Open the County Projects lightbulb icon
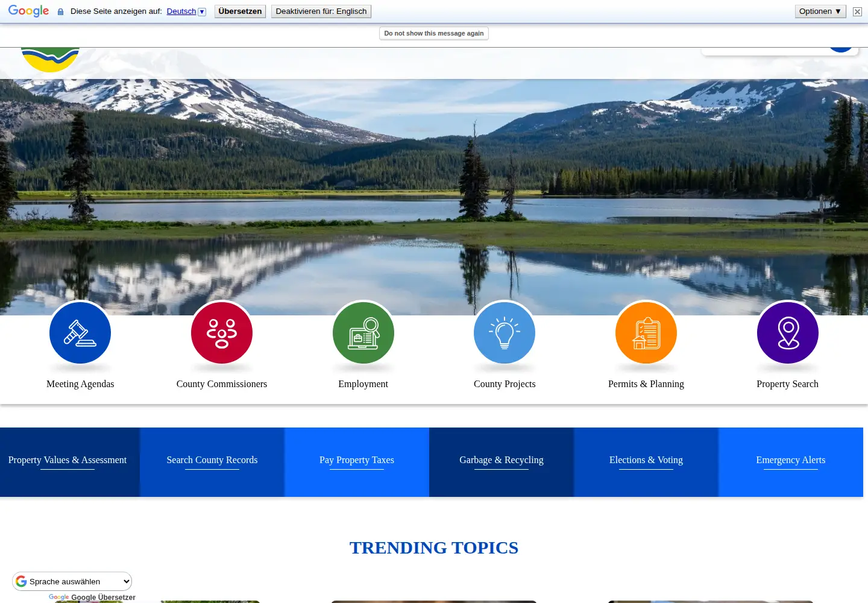The width and height of the screenshot is (868, 603). 505,333
